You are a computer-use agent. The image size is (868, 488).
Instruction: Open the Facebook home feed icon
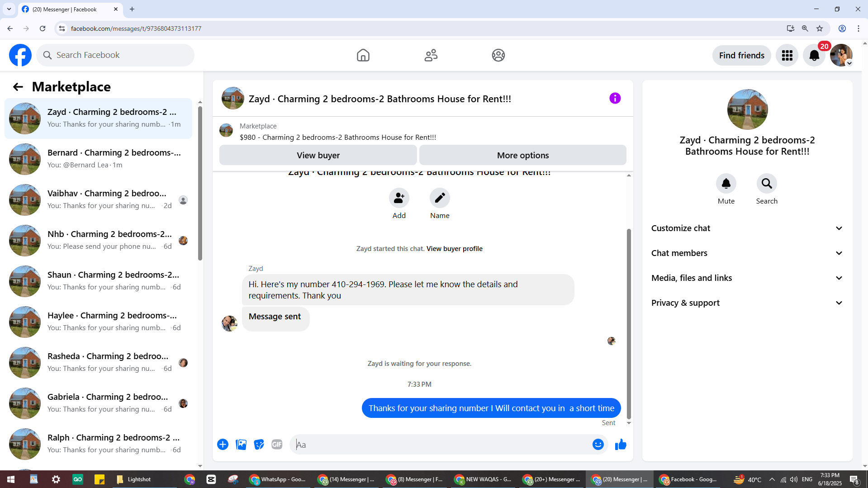(363, 55)
